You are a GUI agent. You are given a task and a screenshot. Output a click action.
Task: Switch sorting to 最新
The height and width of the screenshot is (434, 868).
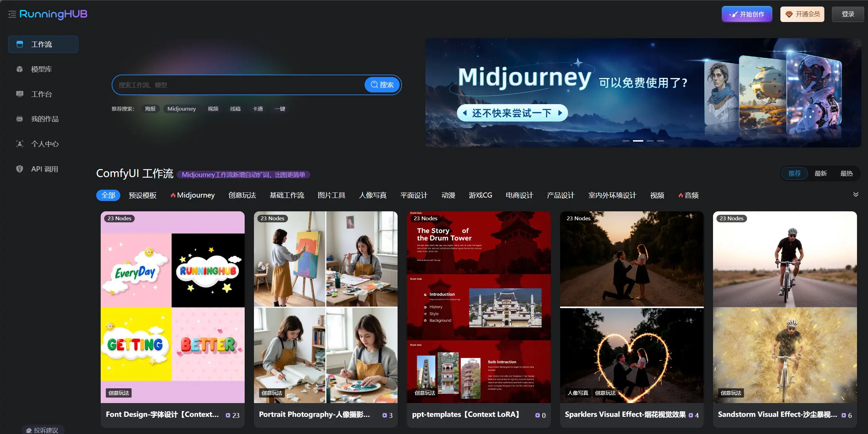[820, 174]
